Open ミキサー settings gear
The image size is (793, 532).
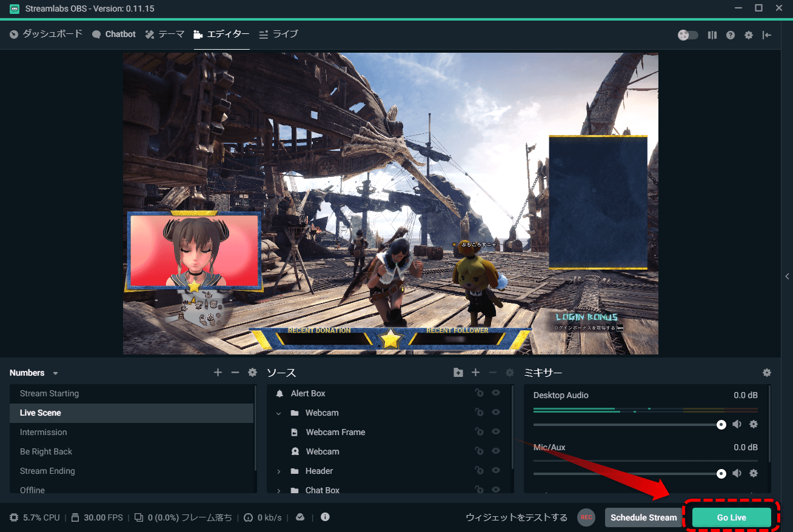pyautogui.click(x=767, y=373)
